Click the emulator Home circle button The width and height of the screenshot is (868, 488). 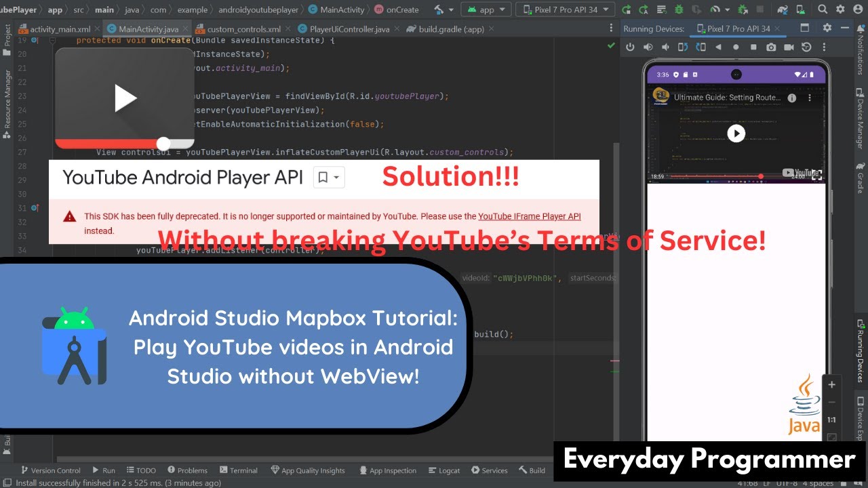(x=736, y=47)
